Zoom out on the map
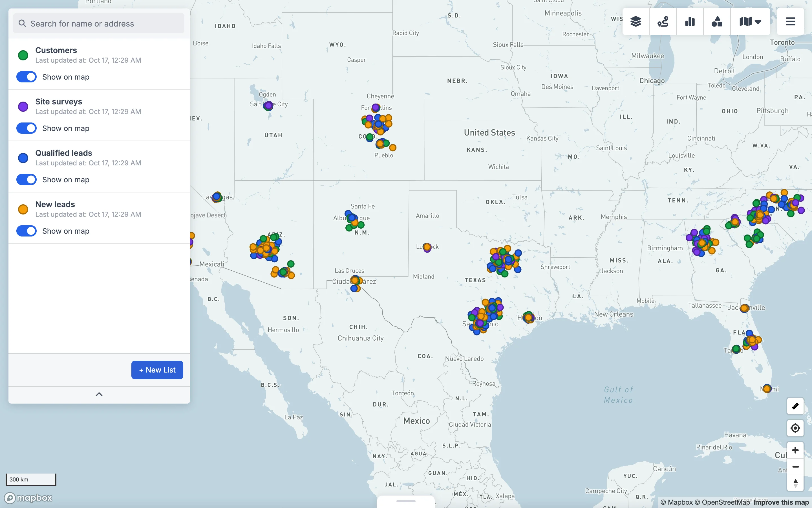 (x=795, y=467)
